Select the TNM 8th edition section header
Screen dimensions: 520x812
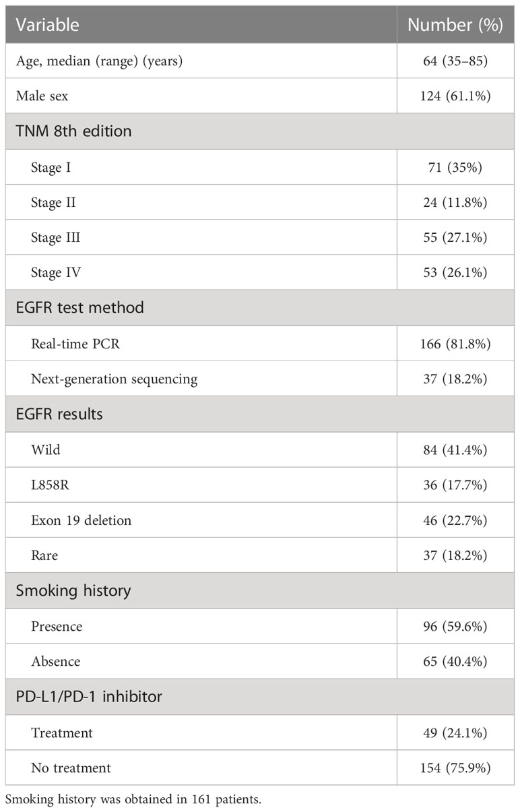coord(73,131)
